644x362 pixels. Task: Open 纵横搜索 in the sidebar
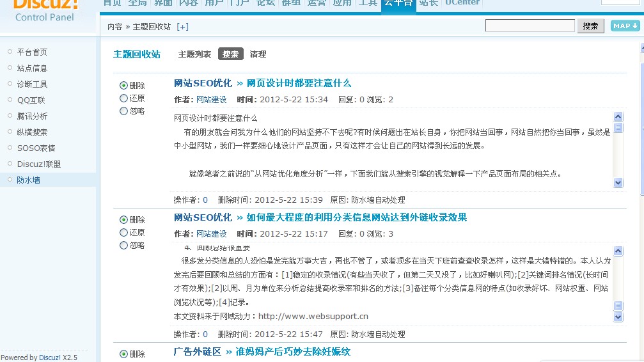click(x=32, y=132)
